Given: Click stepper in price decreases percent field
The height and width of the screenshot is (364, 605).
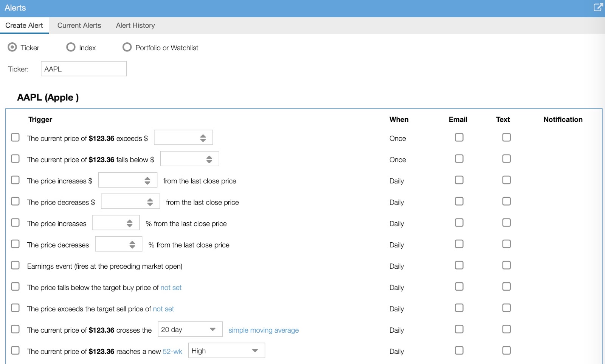Looking at the screenshot, I should (x=132, y=245).
